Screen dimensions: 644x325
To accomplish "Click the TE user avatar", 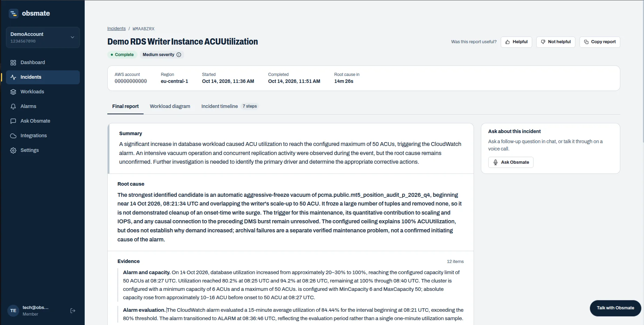I will tap(13, 311).
